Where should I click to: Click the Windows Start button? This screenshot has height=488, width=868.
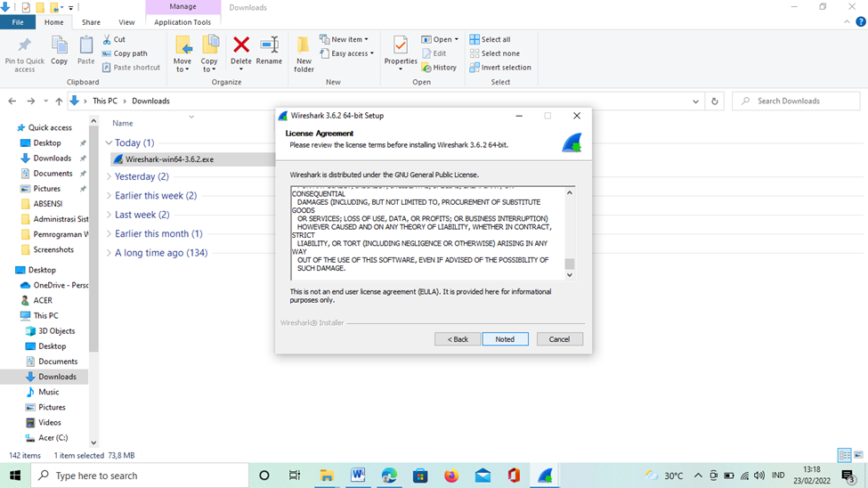point(15,476)
